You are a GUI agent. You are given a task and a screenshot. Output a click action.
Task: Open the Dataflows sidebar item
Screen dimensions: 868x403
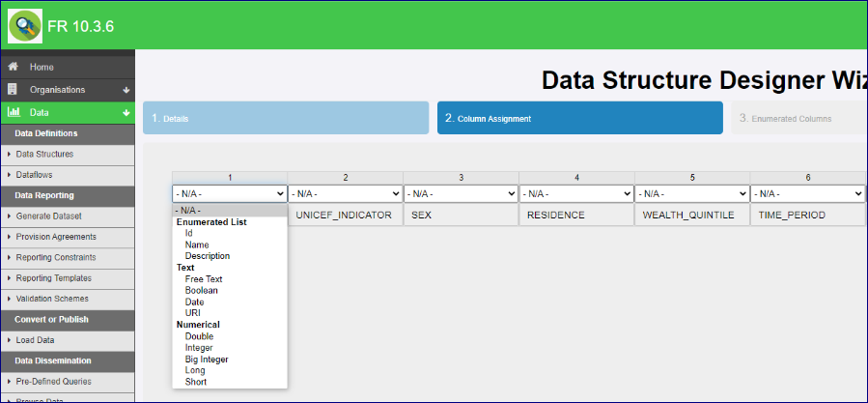click(x=36, y=174)
